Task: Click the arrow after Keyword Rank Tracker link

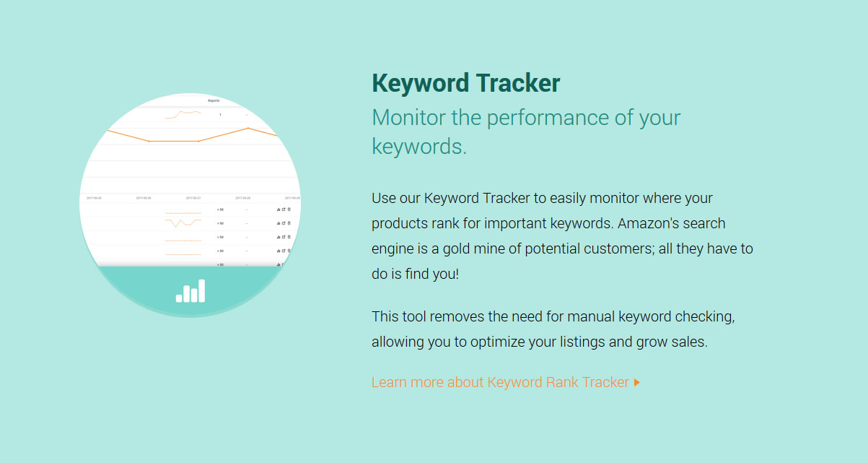Action: [x=637, y=382]
